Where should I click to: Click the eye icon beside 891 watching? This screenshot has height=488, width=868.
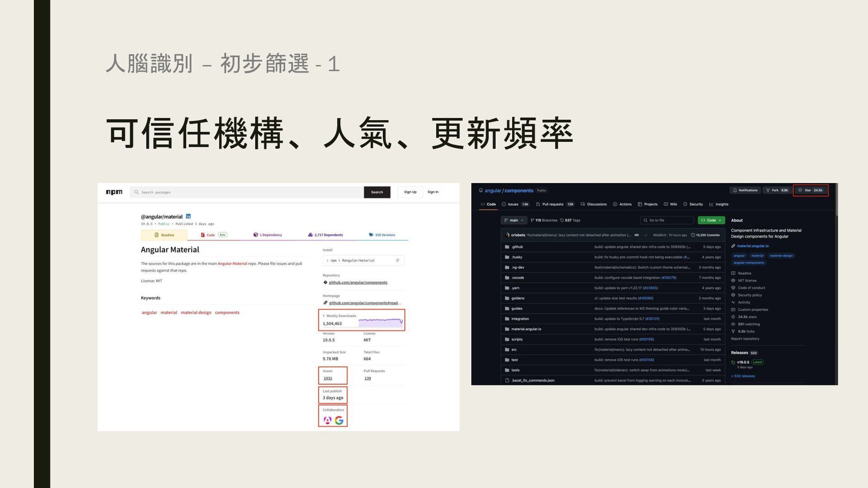(733, 324)
